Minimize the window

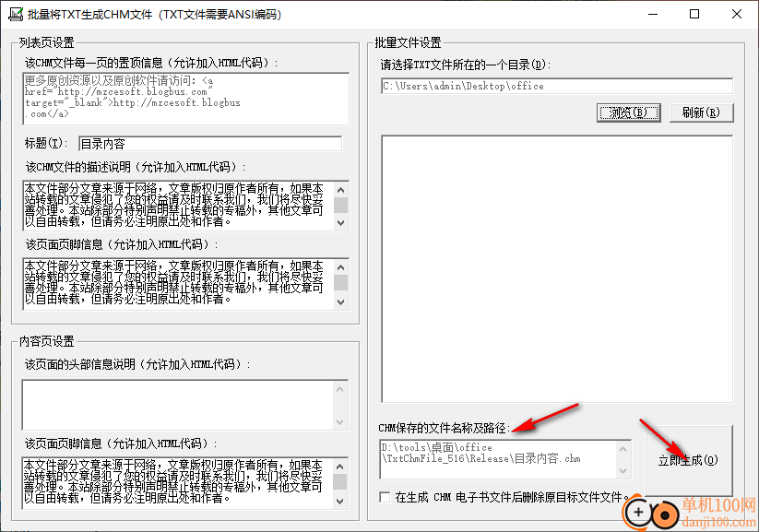pyautogui.click(x=653, y=14)
